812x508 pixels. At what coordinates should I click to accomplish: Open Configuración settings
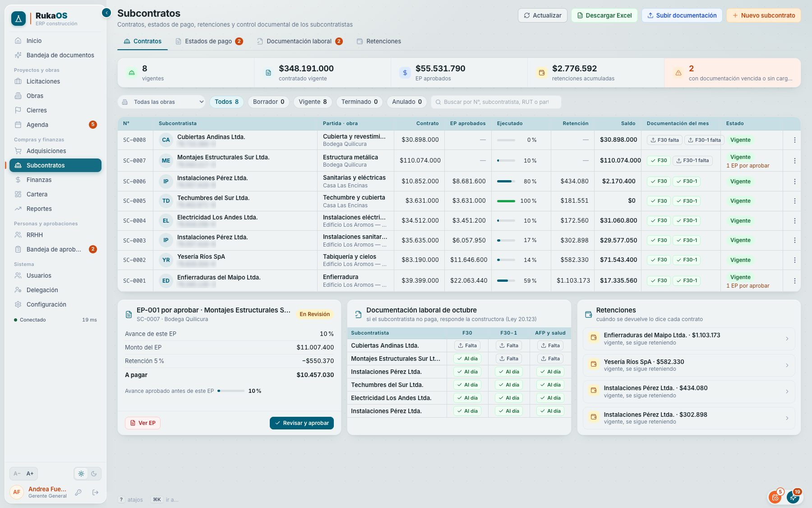pyautogui.click(x=55, y=304)
